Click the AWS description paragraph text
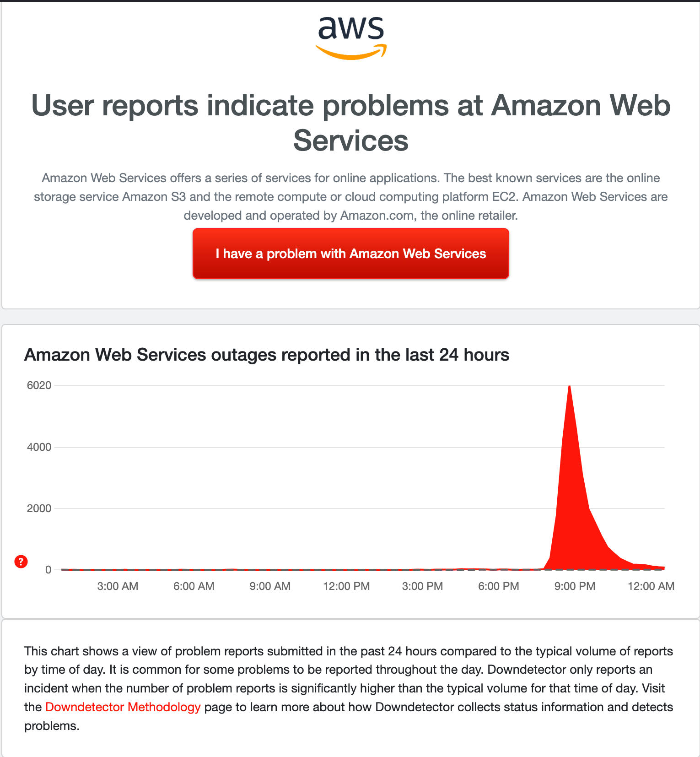The height and width of the screenshot is (757, 700). point(350,196)
